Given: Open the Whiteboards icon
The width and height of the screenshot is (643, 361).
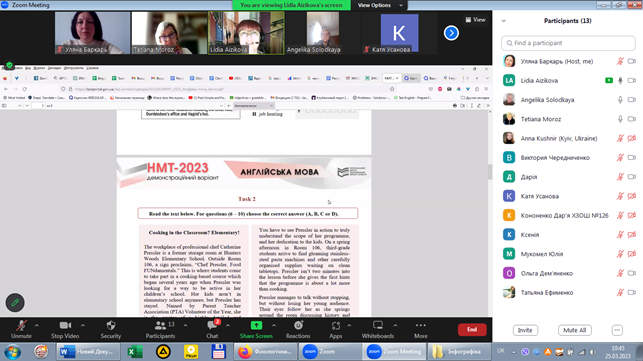Looking at the screenshot, I should [x=378, y=325].
